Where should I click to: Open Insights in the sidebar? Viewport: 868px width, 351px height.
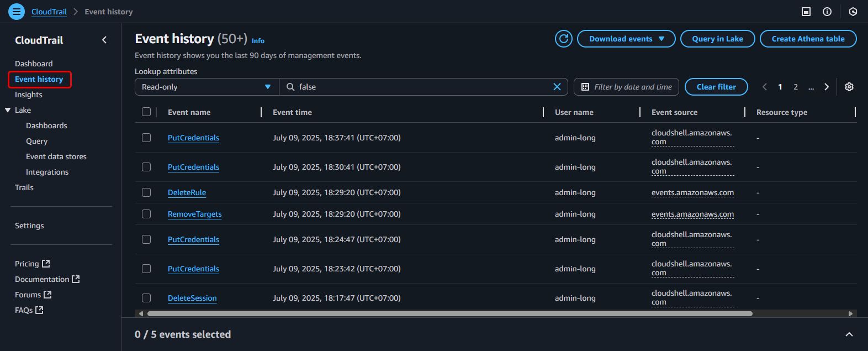coord(29,95)
